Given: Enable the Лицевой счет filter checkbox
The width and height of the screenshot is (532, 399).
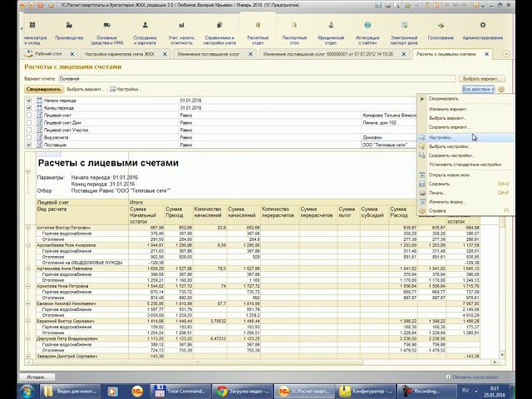Looking at the screenshot, I should (29, 116).
